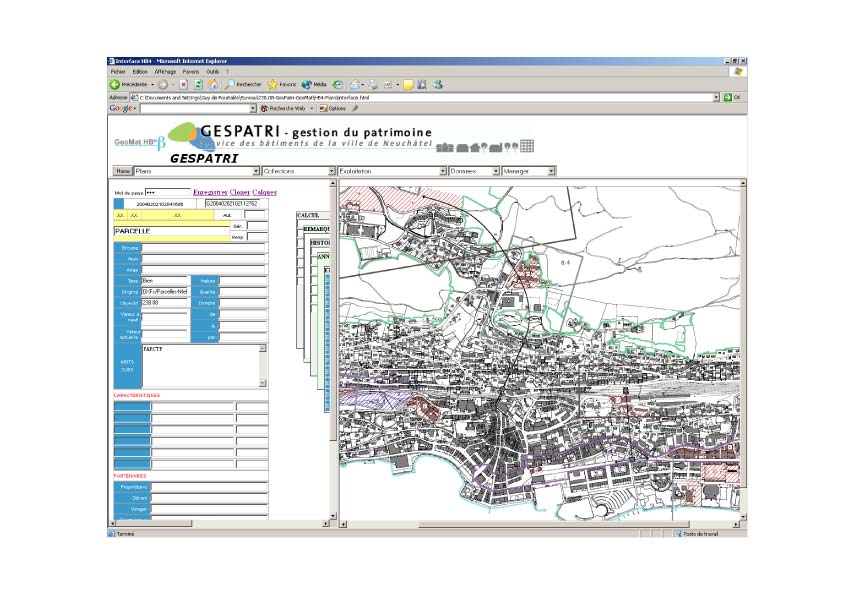The image size is (842, 595).
Task: Click the Messenger icon at toolbar end
Action: point(438,84)
